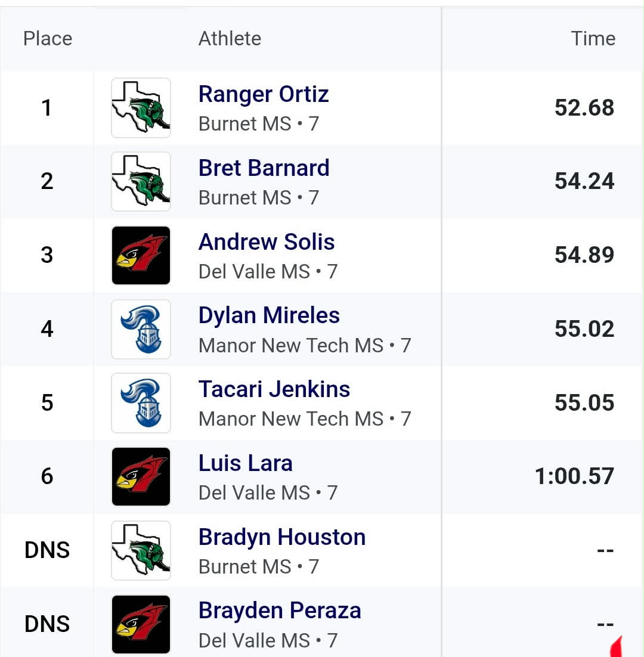Viewport: 644px width, 657px height.
Task: Click cardinal logo beside Brayden Peraza
Action: click(141, 624)
